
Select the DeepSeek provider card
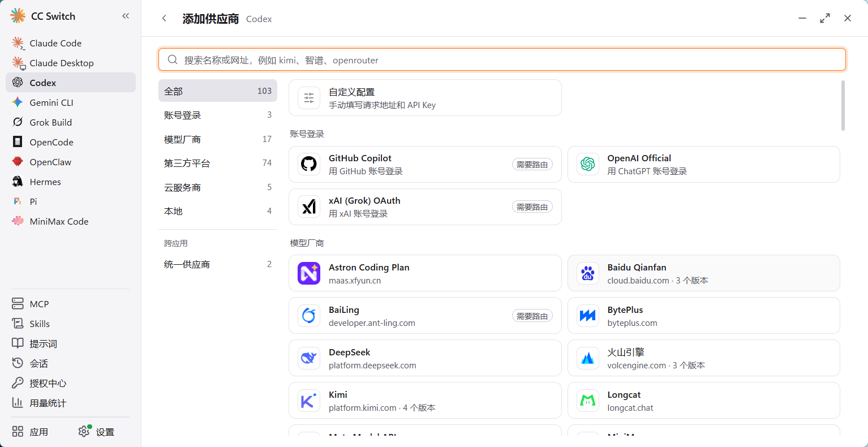tap(425, 358)
